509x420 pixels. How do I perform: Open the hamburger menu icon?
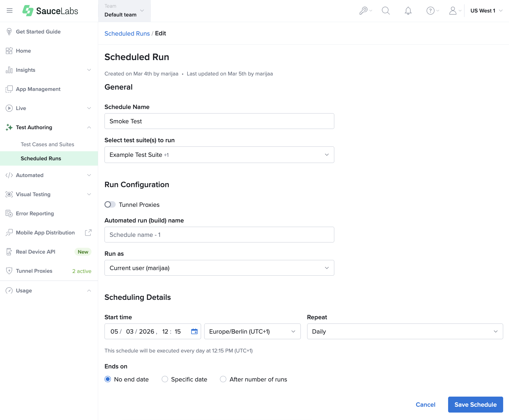click(x=10, y=11)
